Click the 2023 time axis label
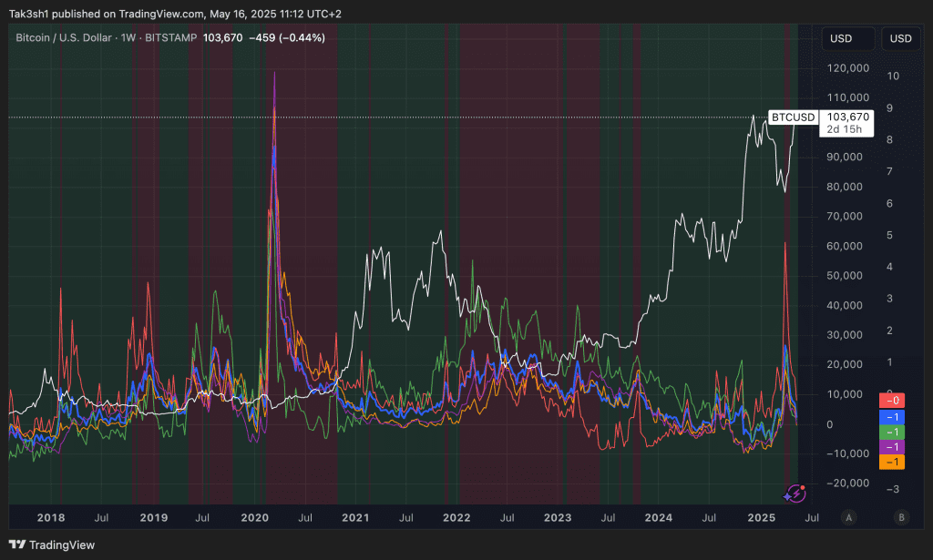 click(x=558, y=518)
